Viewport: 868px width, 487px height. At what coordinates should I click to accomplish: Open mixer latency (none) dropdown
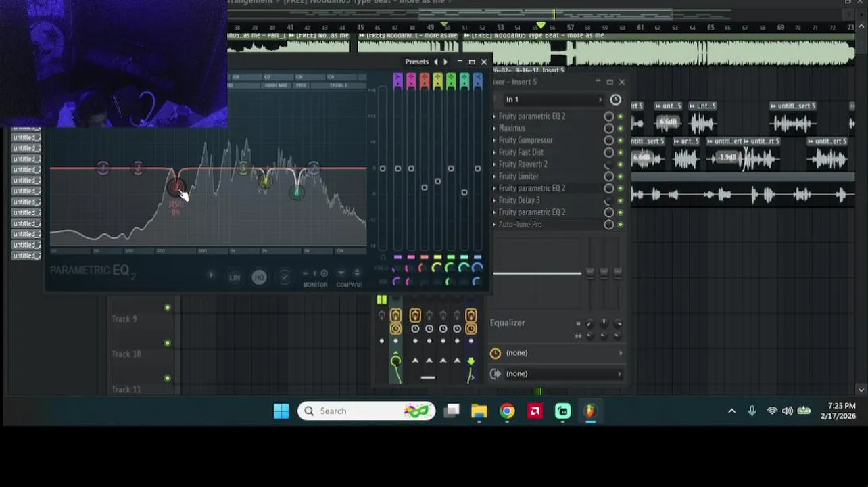(x=563, y=353)
